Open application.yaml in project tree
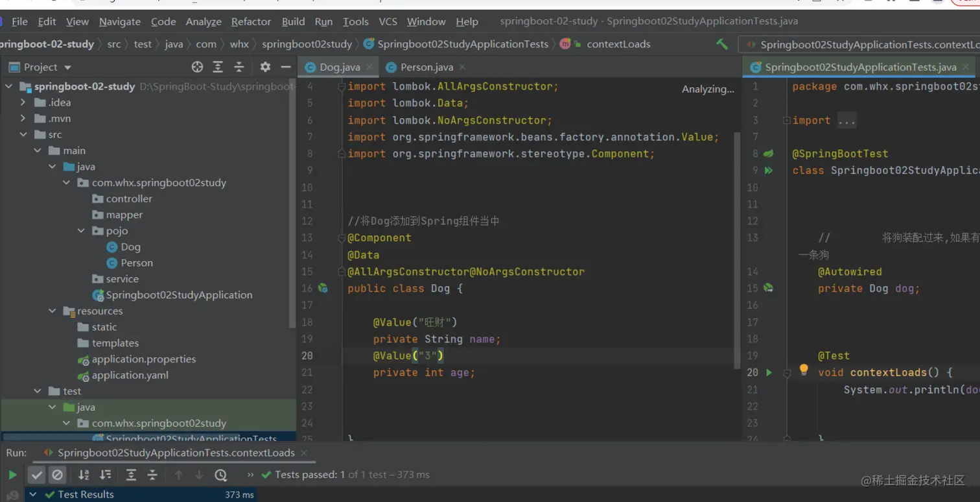 click(130, 375)
